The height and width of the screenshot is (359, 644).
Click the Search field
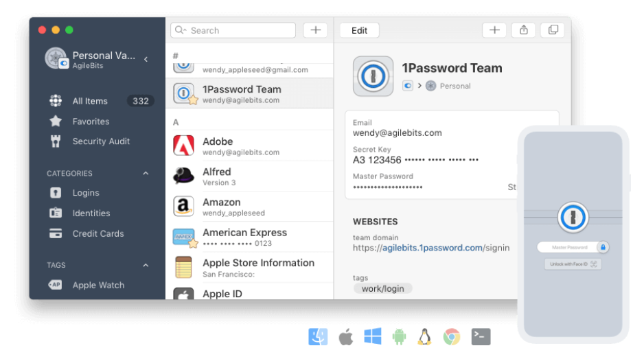tap(233, 30)
